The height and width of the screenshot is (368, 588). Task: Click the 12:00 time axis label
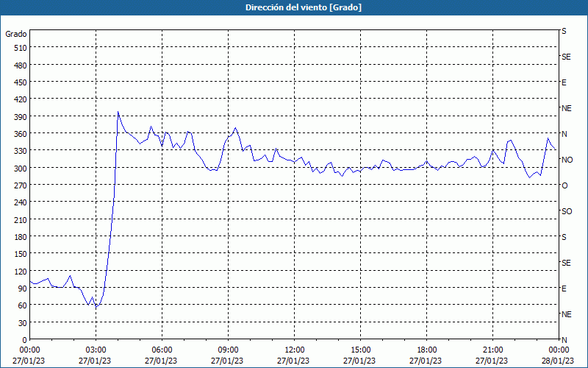pyautogui.click(x=295, y=350)
